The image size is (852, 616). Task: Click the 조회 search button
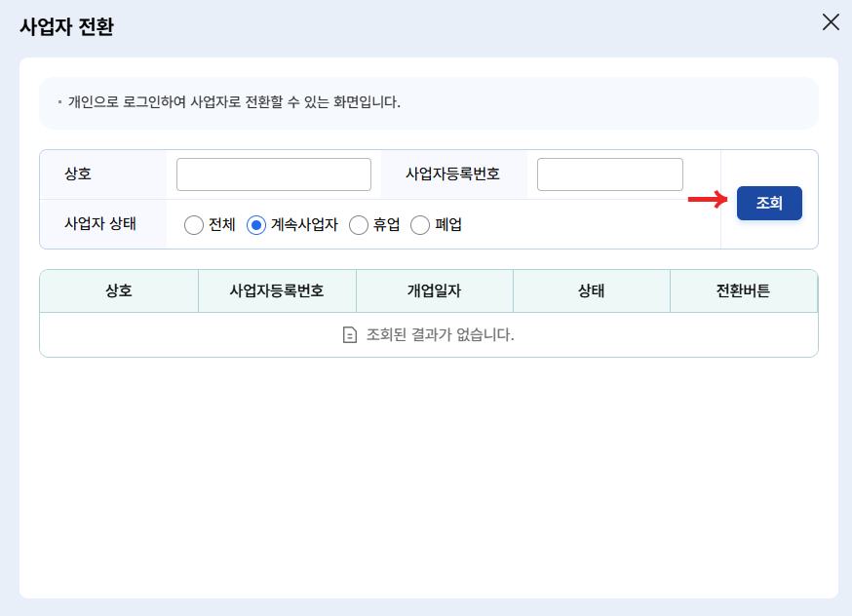pos(769,203)
